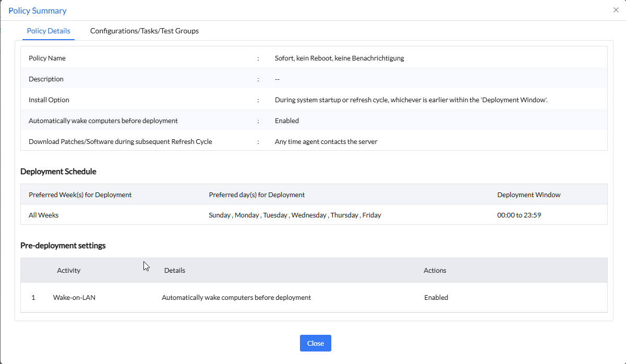Click the Preferred day(s) for Deployment header
The height and width of the screenshot is (364, 626).
point(257,195)
